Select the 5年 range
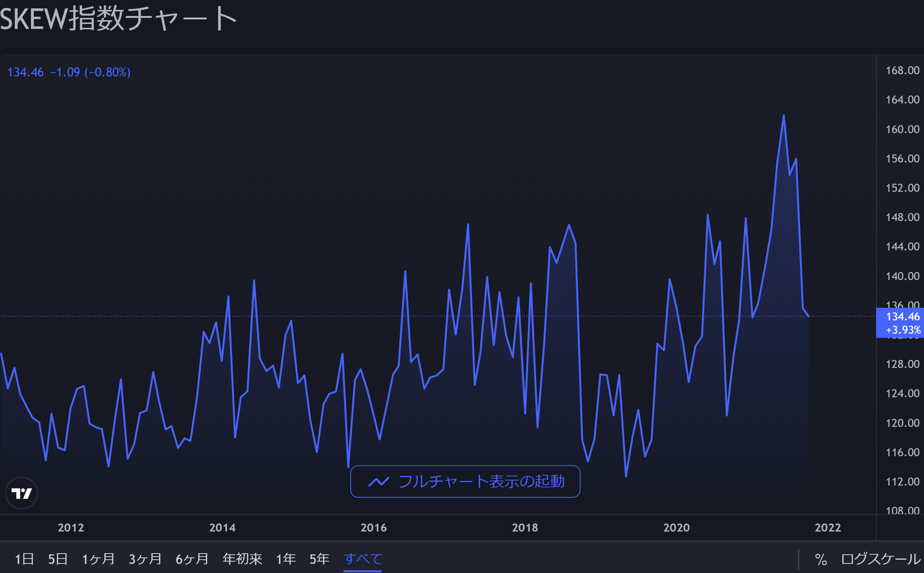Image resolution: width=924 pixels, height=573 pixels. click(320, 559)
